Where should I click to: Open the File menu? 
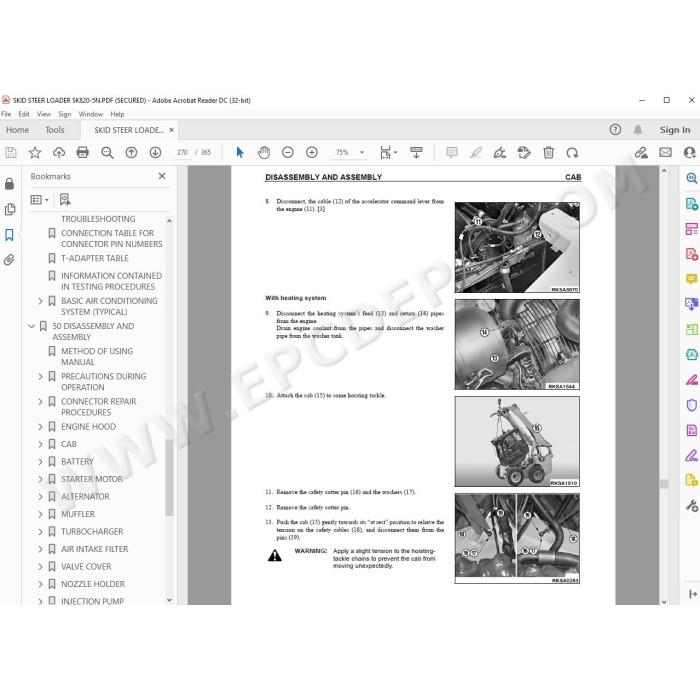(x=6, y=114)
